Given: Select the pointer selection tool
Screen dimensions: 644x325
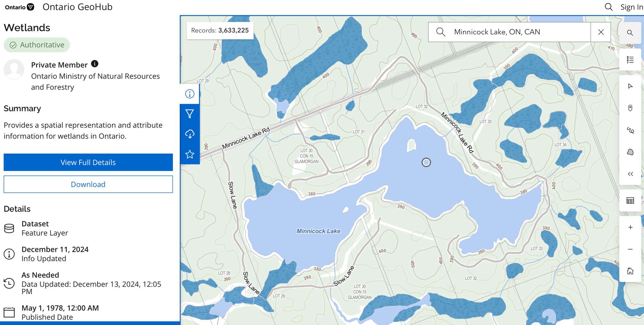Looking at the screenshot, I should 630,86.
